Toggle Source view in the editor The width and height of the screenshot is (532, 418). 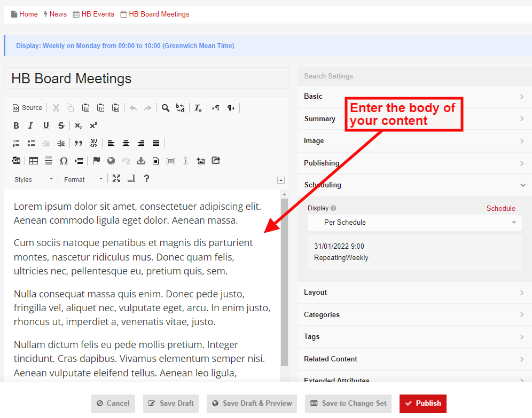click(27, 107)
